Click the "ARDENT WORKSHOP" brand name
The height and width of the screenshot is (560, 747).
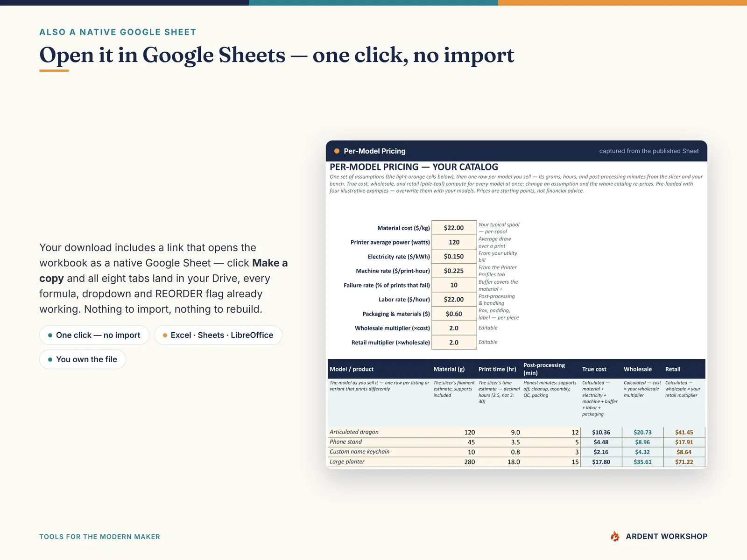667,537
